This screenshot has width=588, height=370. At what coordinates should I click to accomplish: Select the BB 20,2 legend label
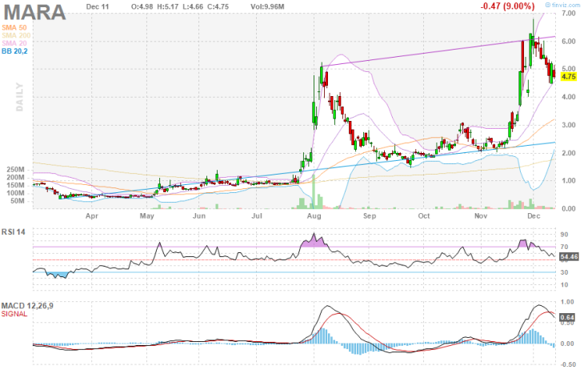14,51
